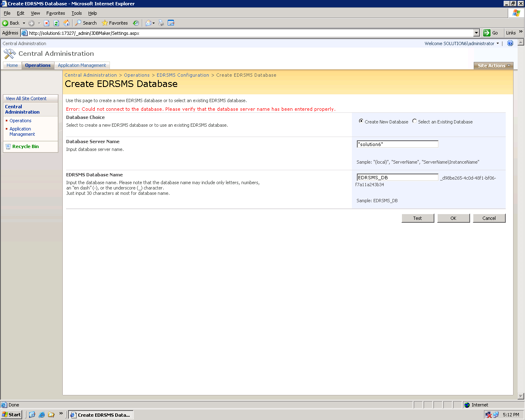Click the Create EDRSMS Data... taskbar button

coord(101,415)
